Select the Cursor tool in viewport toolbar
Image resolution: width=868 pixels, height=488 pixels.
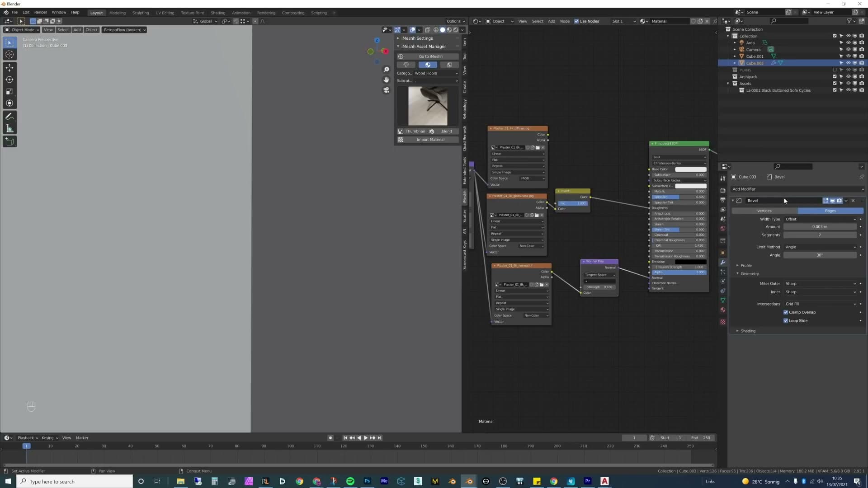click(9, 55)
